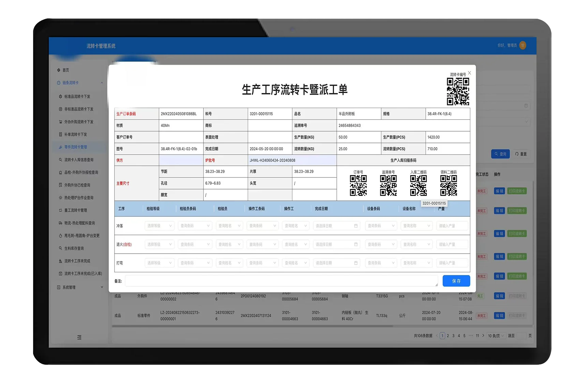Image resolution: width=574 pixels, height=392 pixels.
Task: Click calendar icon in 退火 完成日期
Action: point(356,244)
